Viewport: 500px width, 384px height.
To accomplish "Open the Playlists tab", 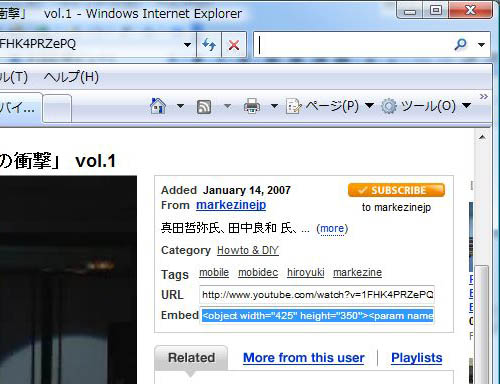I will point(417,358).
